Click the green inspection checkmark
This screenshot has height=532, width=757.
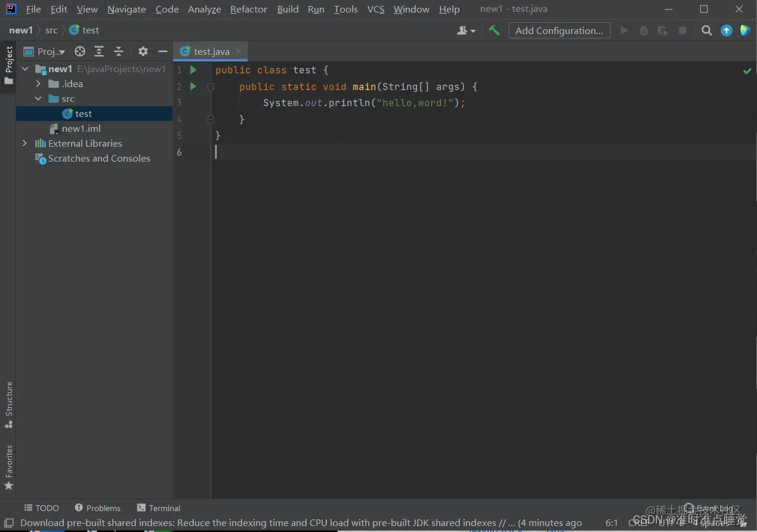click(747, 71)
